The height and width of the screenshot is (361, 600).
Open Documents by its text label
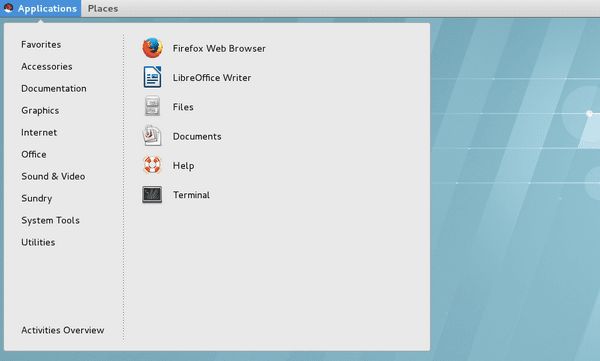click(x=197, y=136)
